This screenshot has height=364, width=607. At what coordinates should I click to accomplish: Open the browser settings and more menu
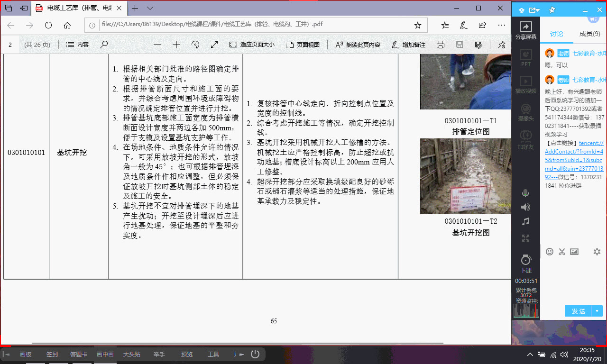click(x=501, y=25)
